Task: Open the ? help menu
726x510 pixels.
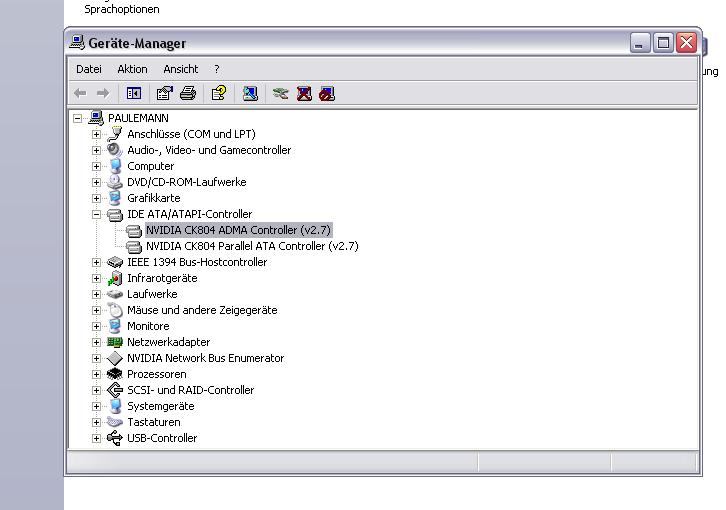Action: click(217, 69)
